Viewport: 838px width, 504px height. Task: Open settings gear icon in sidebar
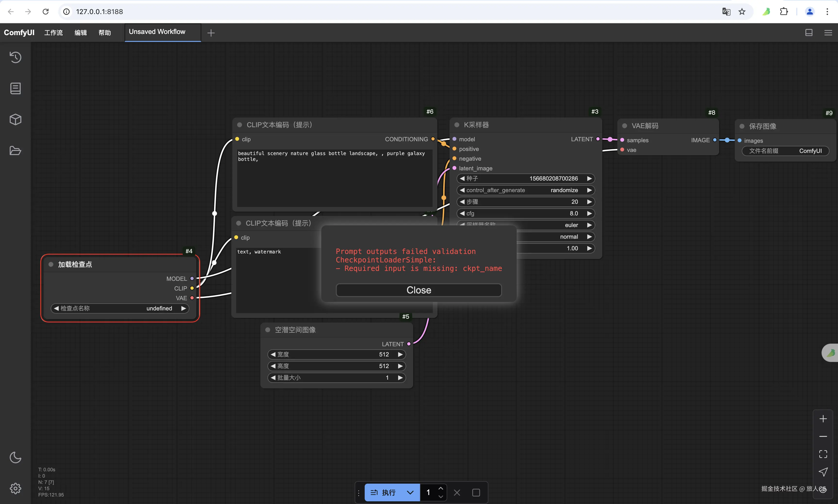(x=15, y=488)
